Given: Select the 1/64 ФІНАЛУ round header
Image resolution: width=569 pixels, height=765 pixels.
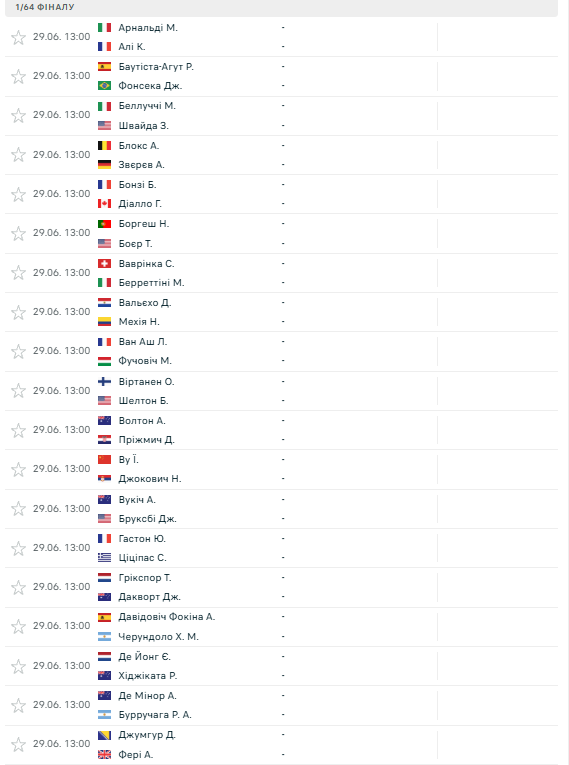Looking at the screenshot, I should (x=45, y=7).
